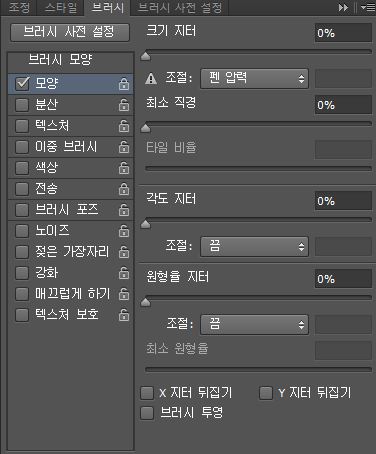Toggle lock icon for 노이즈 row
This screenshot has height=454, width=376.
[x=124, y=231]
